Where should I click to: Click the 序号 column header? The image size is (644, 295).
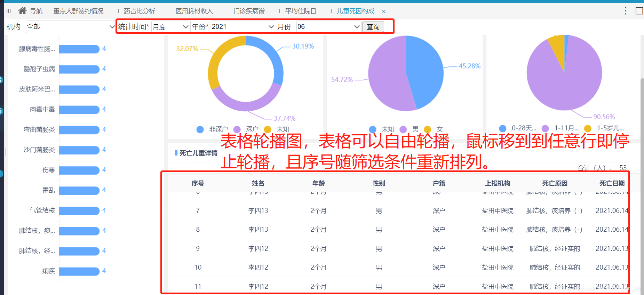(x=198, y=183)
